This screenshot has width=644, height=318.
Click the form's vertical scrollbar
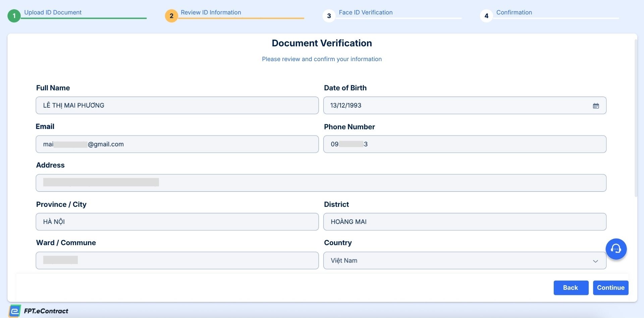(x=636, y=118)
